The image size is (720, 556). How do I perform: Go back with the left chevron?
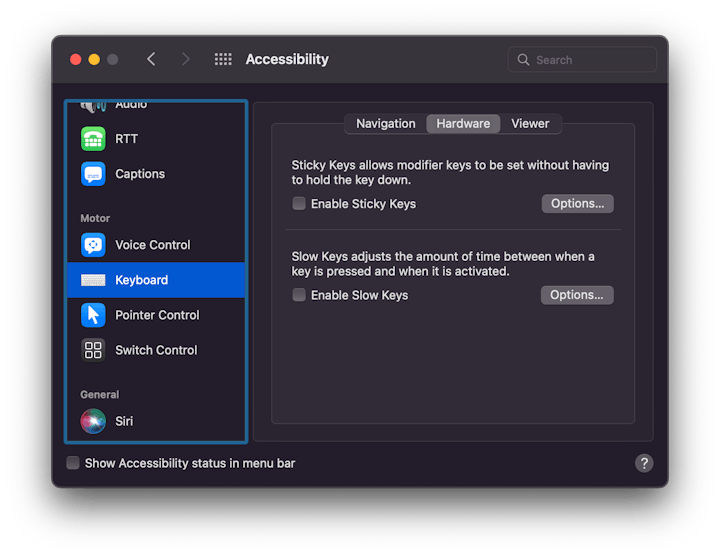[151, 60]
